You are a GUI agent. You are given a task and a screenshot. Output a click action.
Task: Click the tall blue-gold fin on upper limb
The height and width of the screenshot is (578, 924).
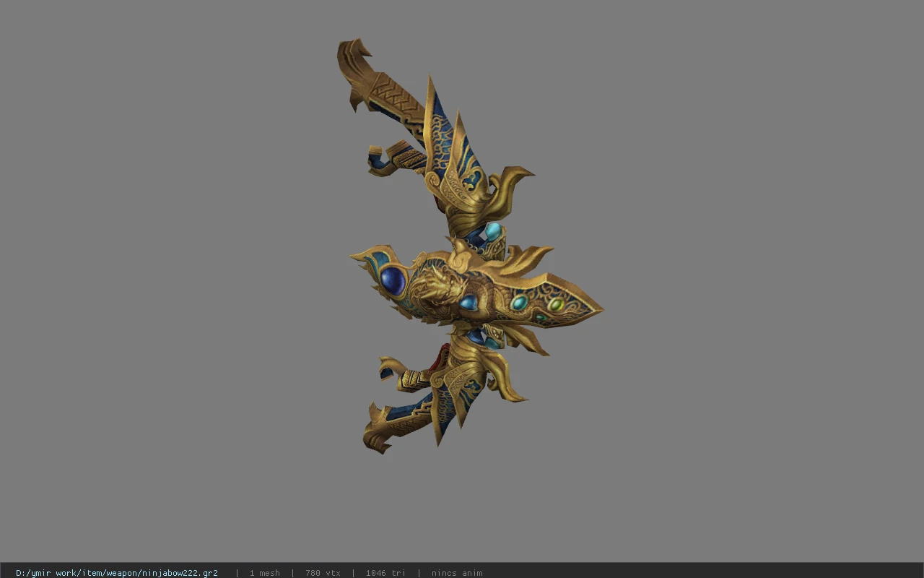(437, 130)
